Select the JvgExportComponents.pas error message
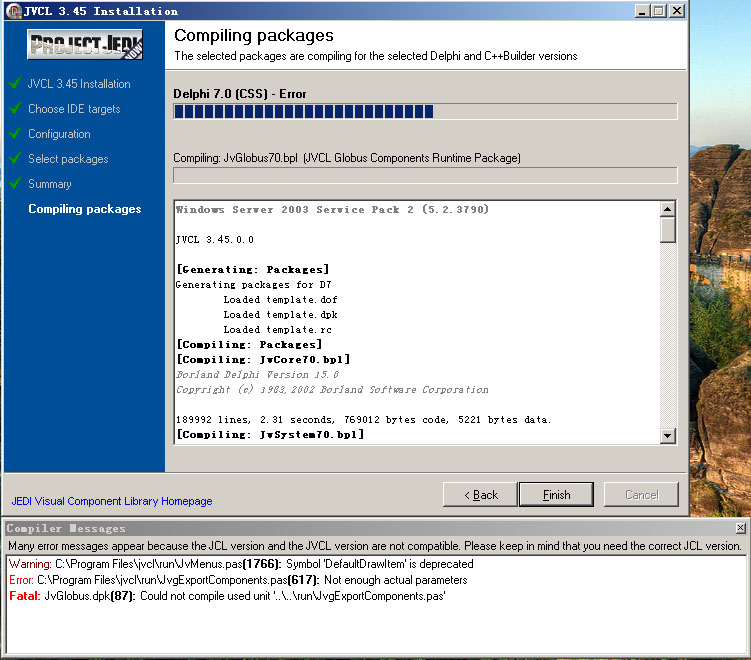The image size is (751, 660). click(238, 580)
